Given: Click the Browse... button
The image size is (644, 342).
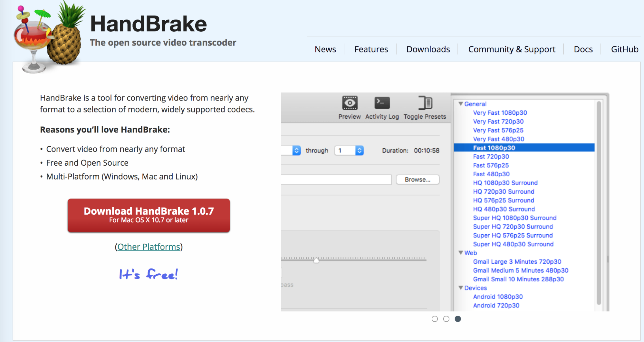Looking at the screenshot, I should [x=418, y=180].
